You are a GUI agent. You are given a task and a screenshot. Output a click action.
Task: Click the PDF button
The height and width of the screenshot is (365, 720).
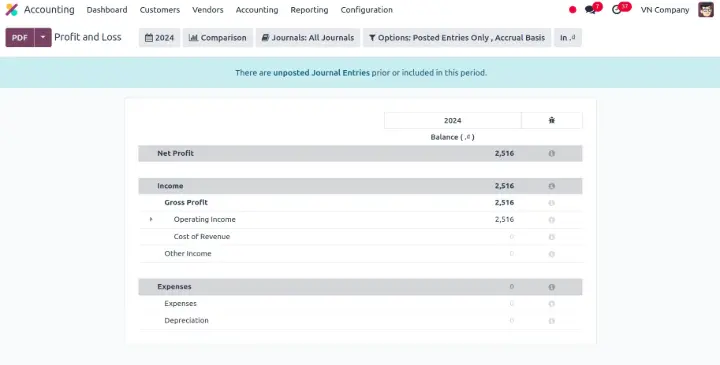[20, 38]
